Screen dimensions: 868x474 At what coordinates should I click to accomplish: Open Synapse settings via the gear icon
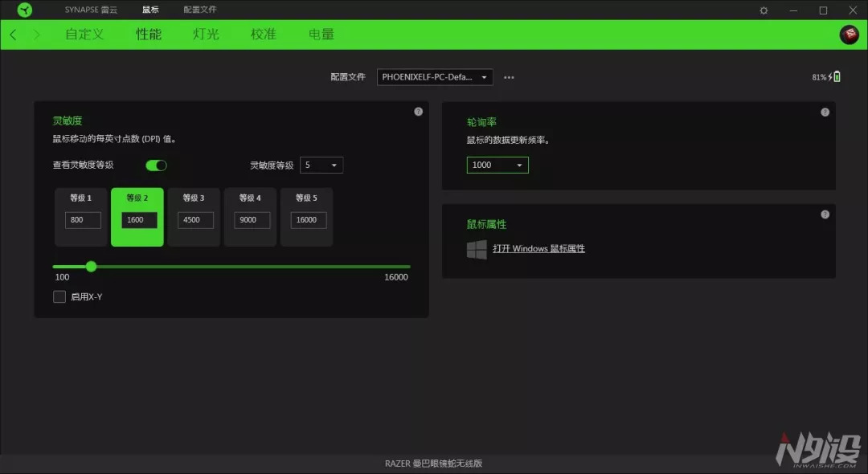click(764, 10)
